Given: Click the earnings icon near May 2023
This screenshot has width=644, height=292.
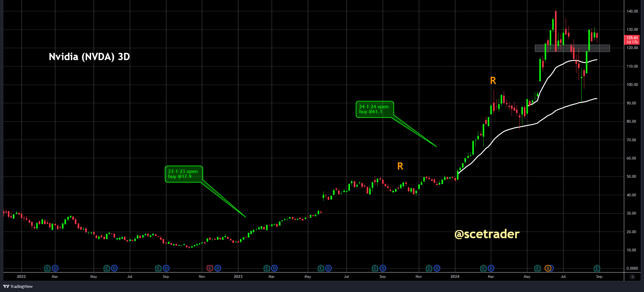Looking at the screenshot, I should (x=321, y=268).
